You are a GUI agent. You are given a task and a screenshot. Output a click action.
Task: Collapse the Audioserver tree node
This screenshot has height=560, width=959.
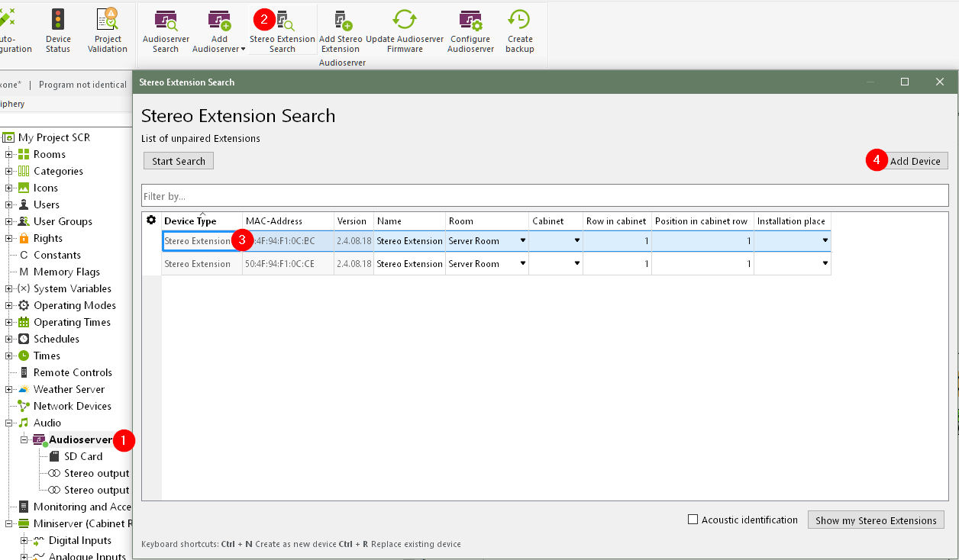[x=24, y=439]
